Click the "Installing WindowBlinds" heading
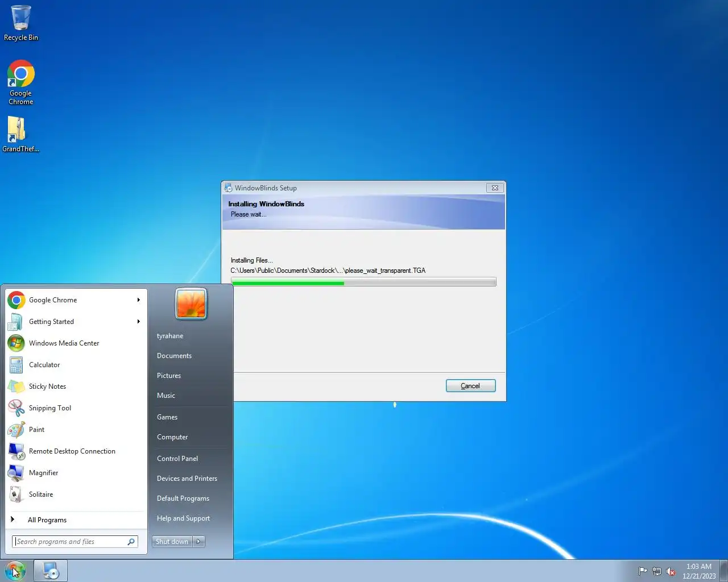 (266, 204)
